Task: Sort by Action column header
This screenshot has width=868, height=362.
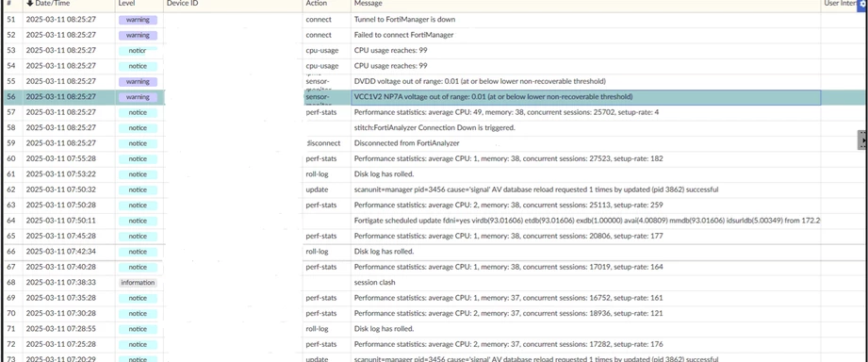Action: [316, 4]
